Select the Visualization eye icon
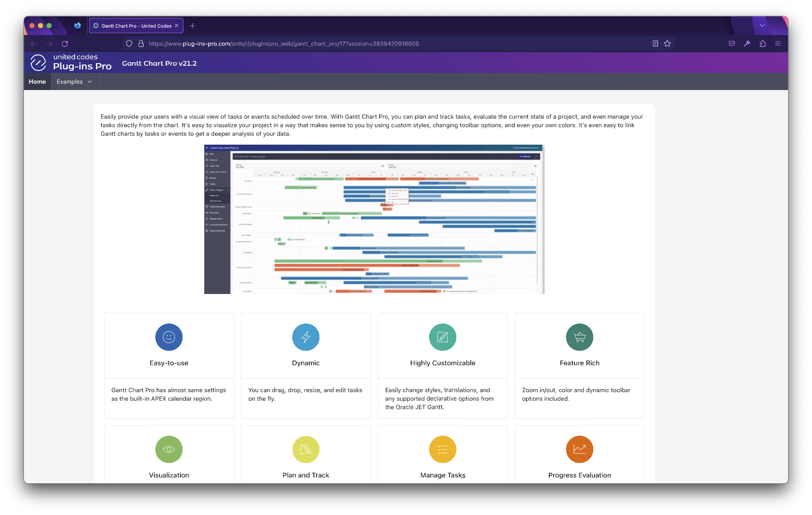 (x=168, y=449)
